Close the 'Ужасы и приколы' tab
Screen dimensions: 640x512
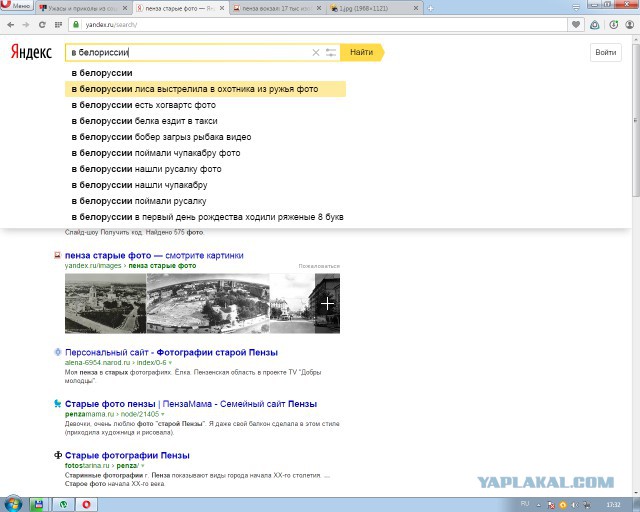pyautogui.click(x=124, y=8)
